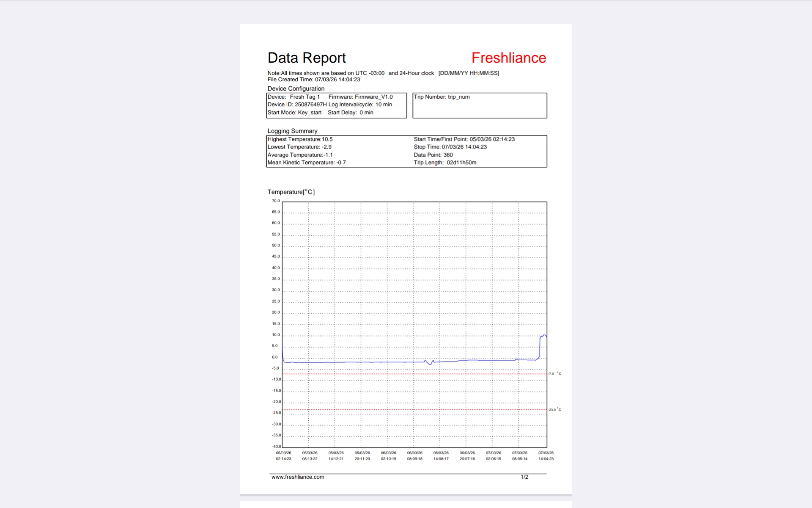Viewport: 812px width, 508px height.
Task: Click the -23.0 °C threshold line label
Action: [x=554, y=410]
